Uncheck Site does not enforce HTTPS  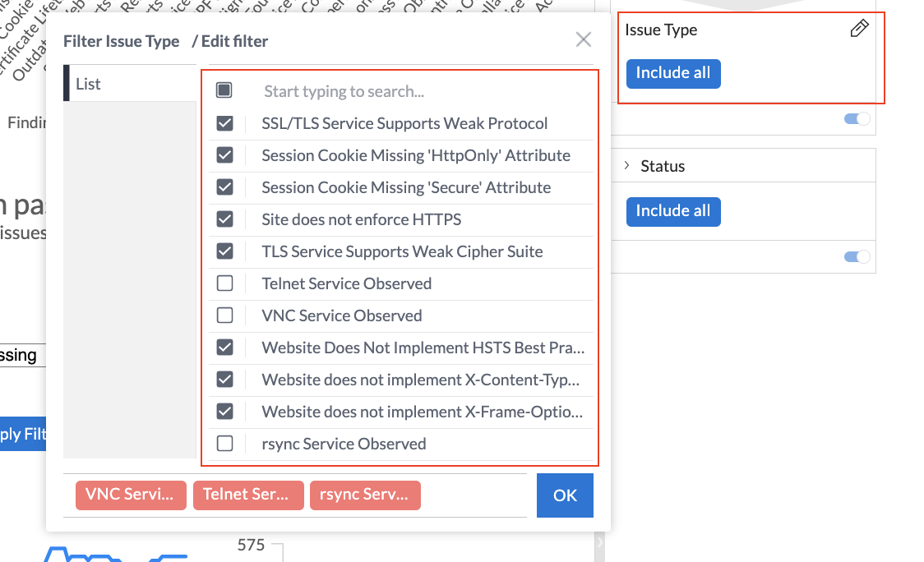point(224,219)
